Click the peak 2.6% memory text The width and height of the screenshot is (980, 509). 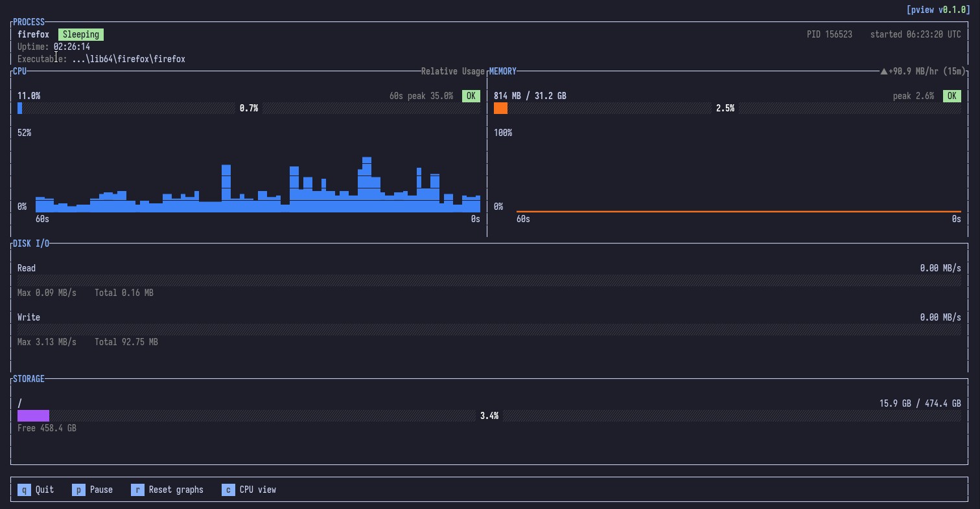914,96
